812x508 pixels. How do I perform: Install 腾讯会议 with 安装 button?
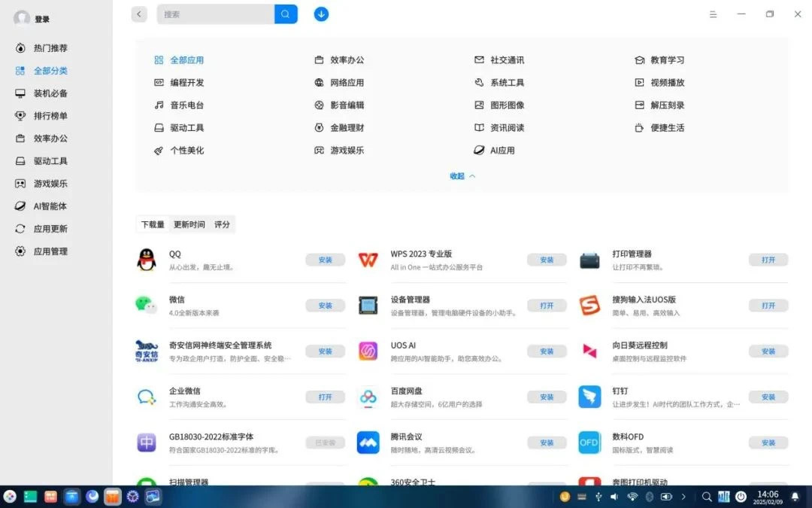547,443
